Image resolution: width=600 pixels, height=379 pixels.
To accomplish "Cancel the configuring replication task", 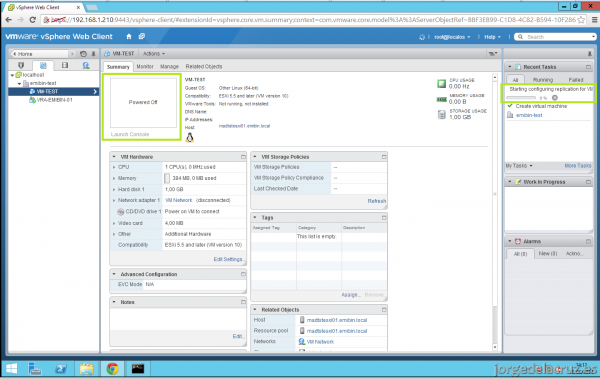I will (x=555, y=98).
